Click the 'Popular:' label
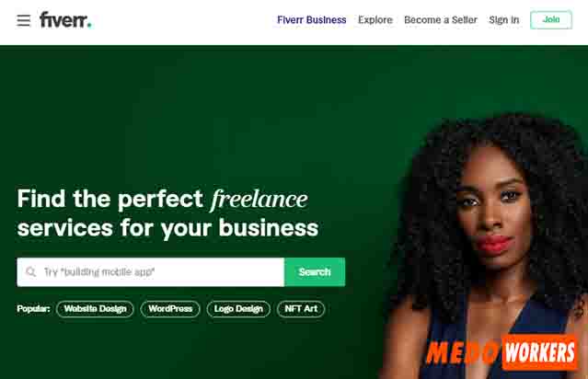 click(33, 308)
